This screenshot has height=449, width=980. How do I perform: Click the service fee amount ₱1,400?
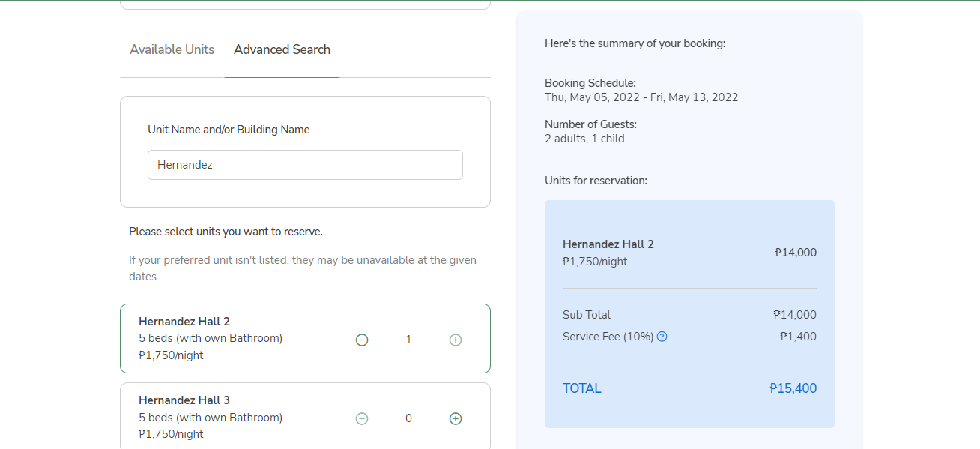click(798, 337)
